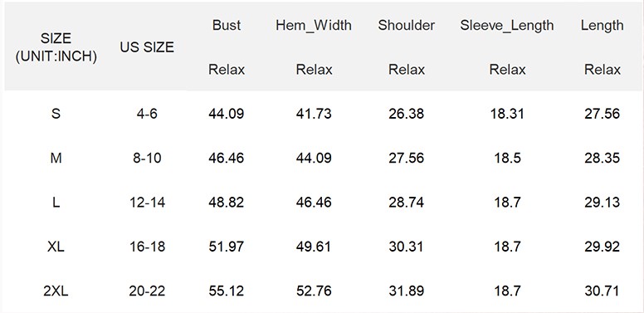
Task: Select hem width value 49.61
Action: coord(314,247)
